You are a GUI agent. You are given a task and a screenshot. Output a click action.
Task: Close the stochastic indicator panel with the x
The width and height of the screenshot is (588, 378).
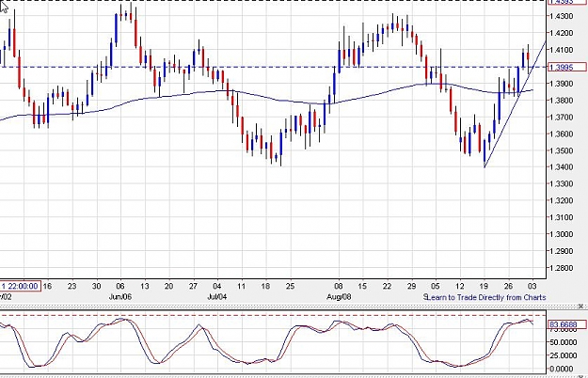582,307
